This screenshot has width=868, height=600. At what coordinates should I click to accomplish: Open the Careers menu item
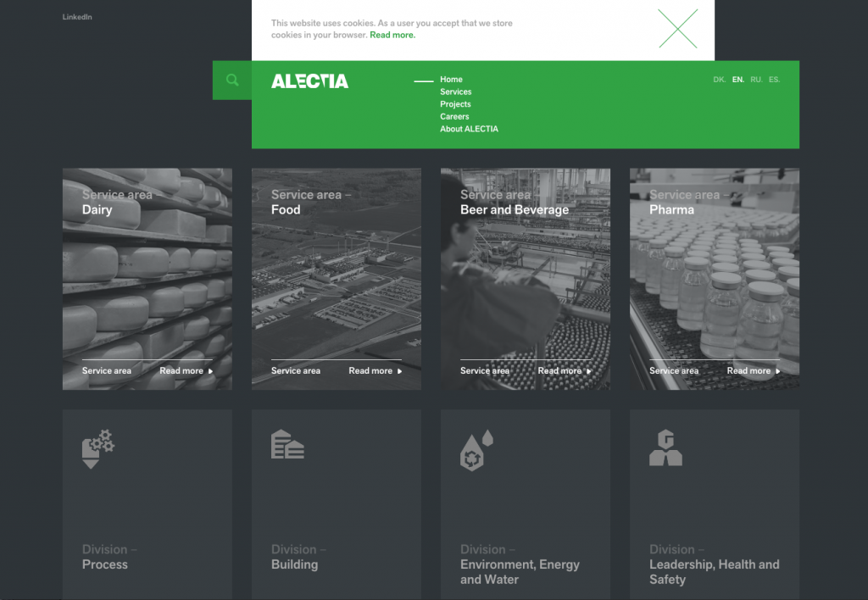pyautogui.click(x=454, y=116)
